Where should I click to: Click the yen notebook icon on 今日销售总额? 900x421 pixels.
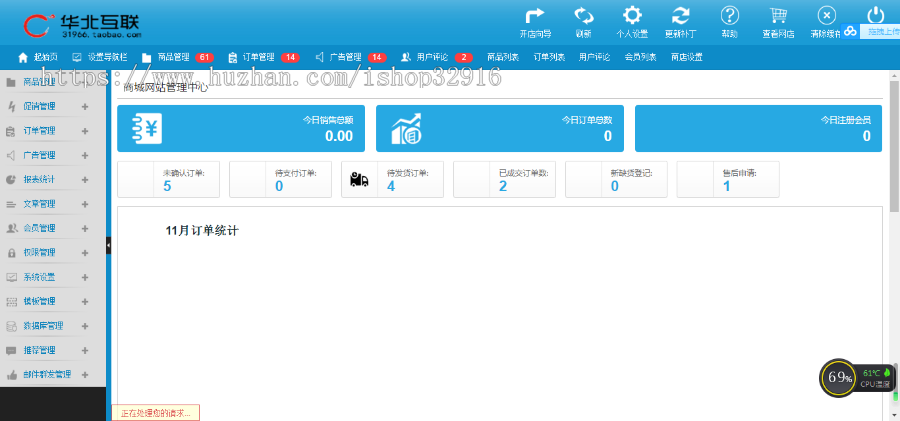pos(147,129)
